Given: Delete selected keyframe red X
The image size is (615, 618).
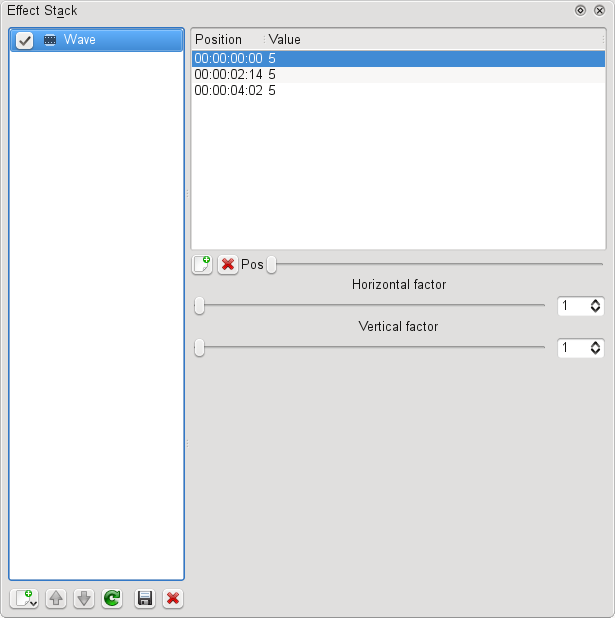Looking at the screenshot, I should 228,264.
